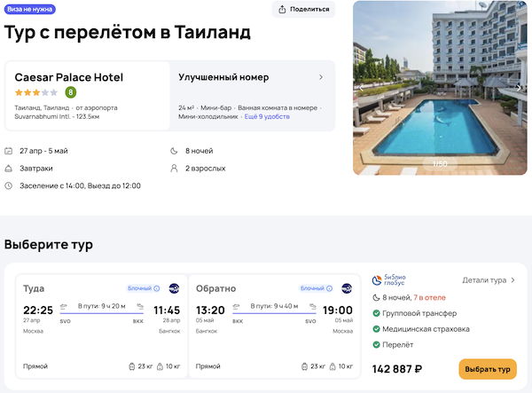
Task: Click the Библио Глобус tour operator logo
Action: click(x=388, y=280)
